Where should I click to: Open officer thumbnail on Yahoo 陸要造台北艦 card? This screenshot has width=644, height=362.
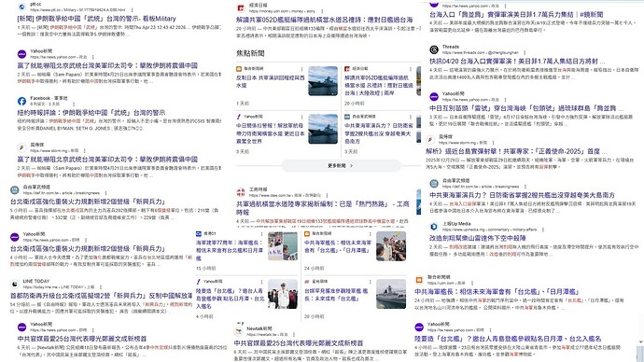283,294
